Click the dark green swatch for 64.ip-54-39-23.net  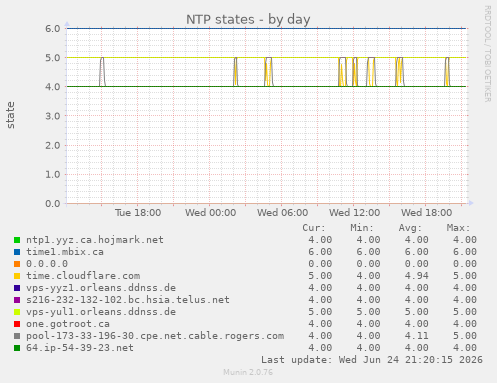coord(17,348)
